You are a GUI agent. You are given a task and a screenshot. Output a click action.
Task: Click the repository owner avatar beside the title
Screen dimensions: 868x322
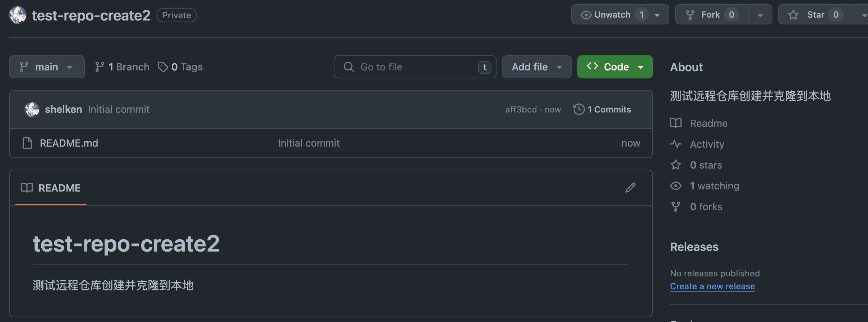point(18,15)
